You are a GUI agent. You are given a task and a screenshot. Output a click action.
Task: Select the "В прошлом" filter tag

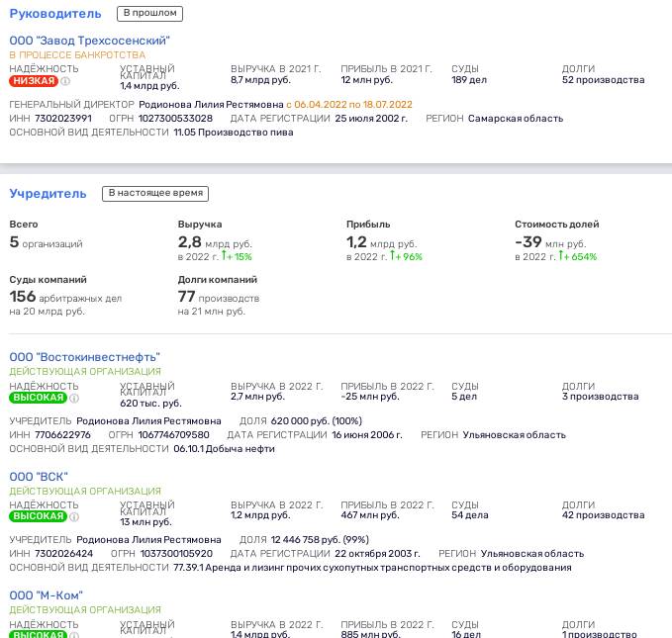click(149, 14)
